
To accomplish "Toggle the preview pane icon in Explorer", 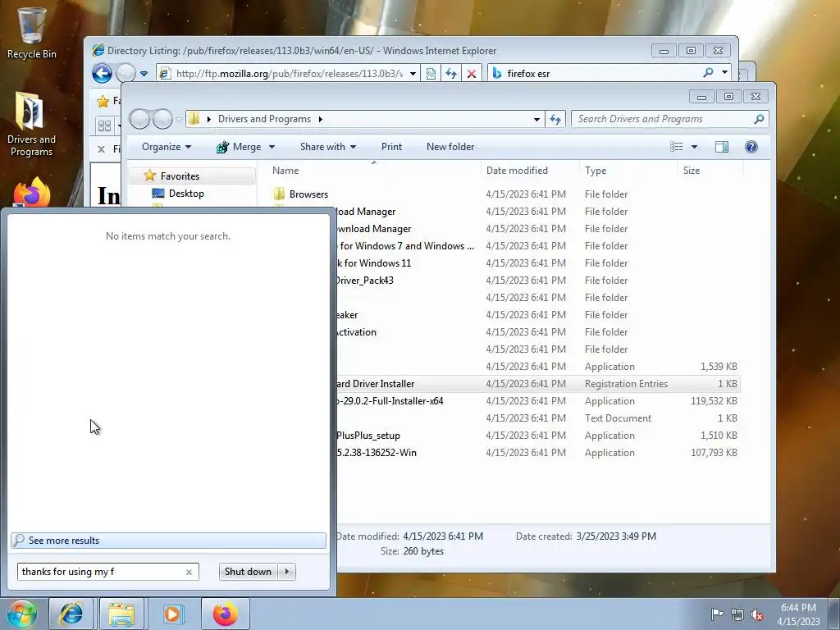I will [722, 147].
